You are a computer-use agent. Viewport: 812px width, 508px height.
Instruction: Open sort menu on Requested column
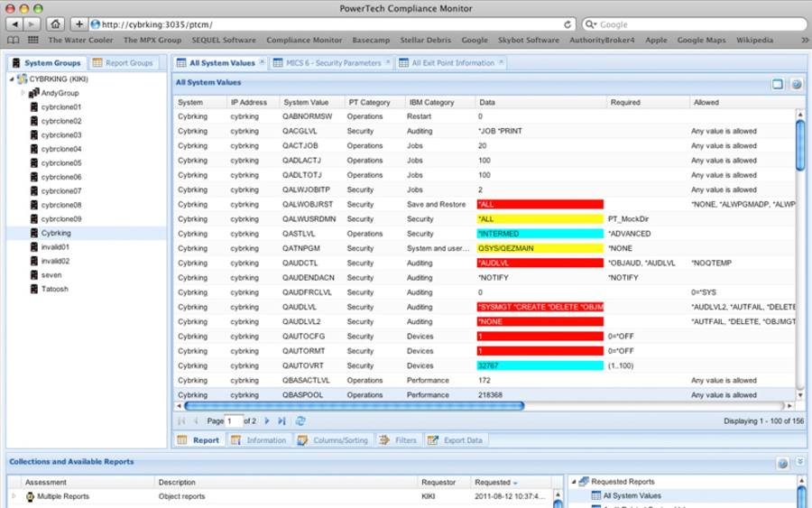(x=515, y=483)
